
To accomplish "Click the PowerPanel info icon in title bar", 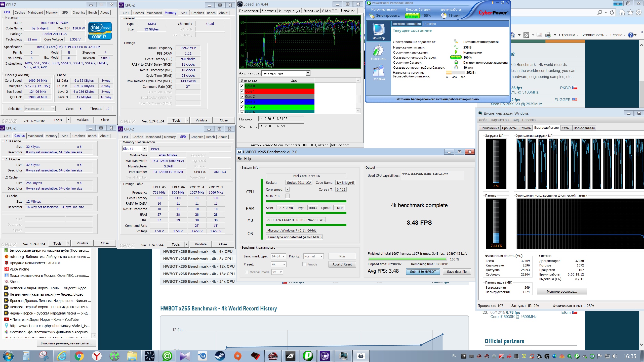I will 493,3.
